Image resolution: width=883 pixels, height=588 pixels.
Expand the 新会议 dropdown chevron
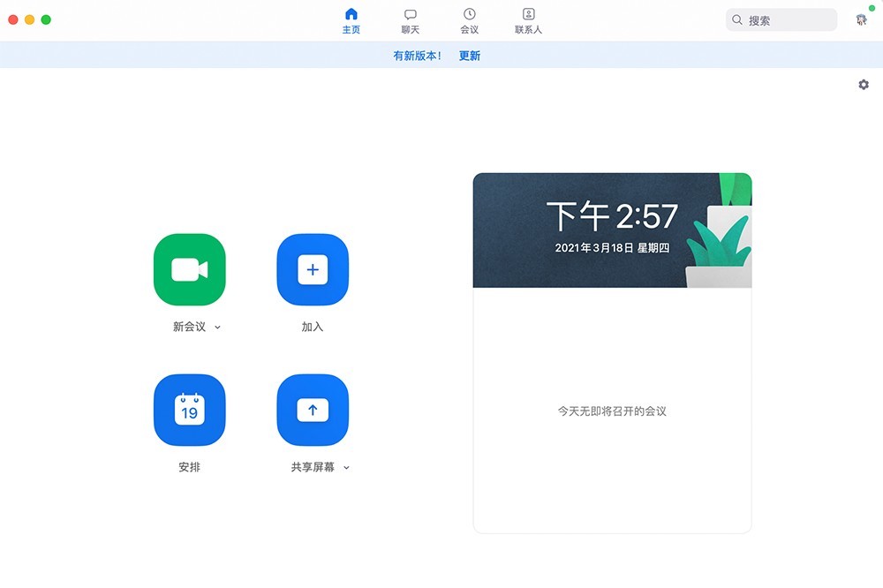click(x=218, y=328)
